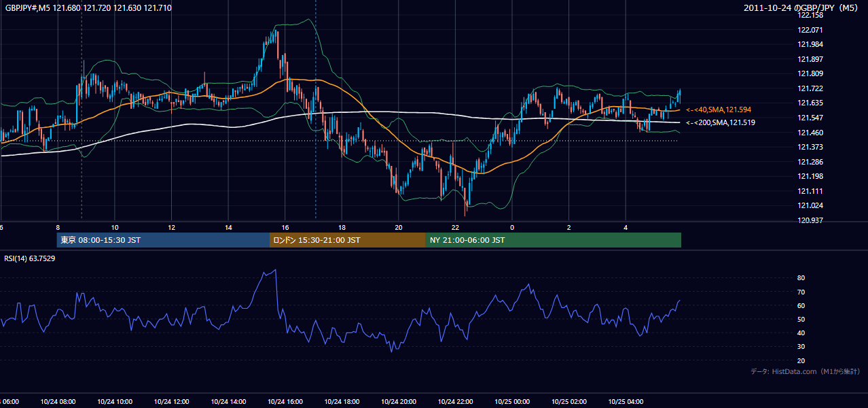Click price axis value 121.897
Screen dimensions: 868x408
[x=812, y=59]
